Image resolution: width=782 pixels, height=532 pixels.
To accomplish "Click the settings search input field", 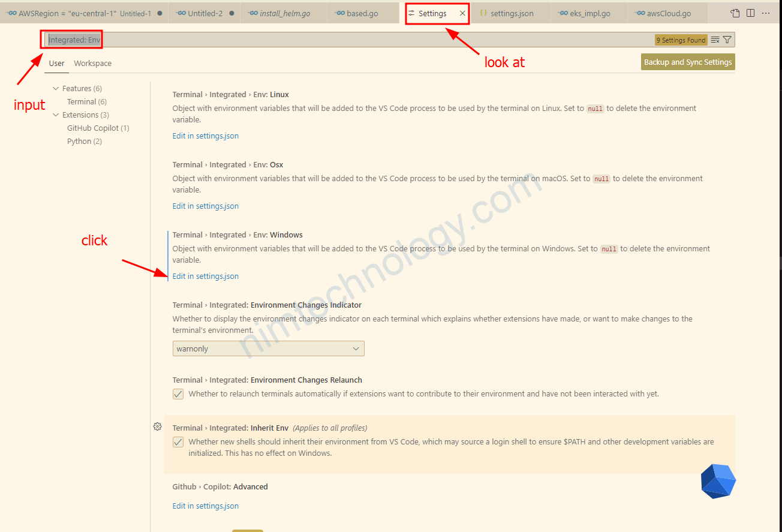I will 360,40.
